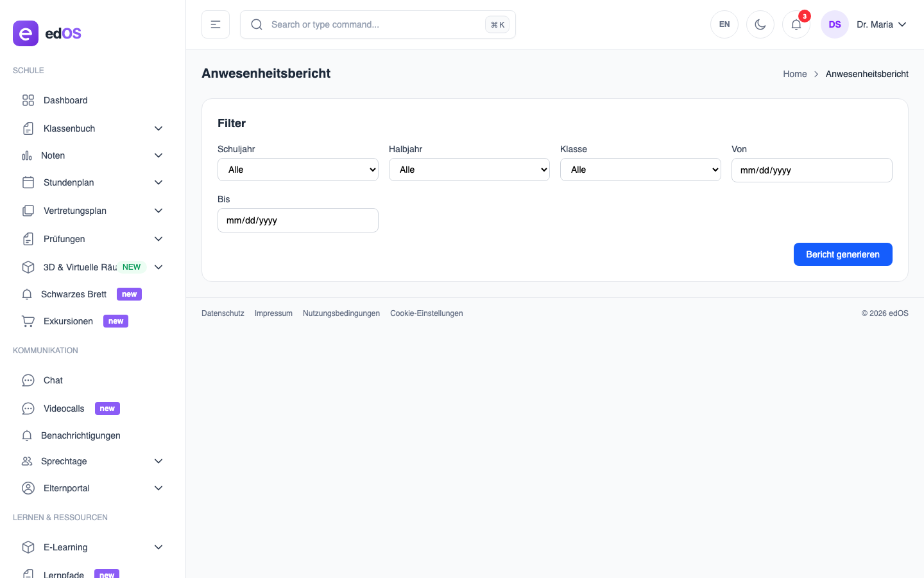This screenshot has height=578, width=924.
Task: Open the Stundenplan calendar icon
Action: pyautogui.click(x=28, y=182)
